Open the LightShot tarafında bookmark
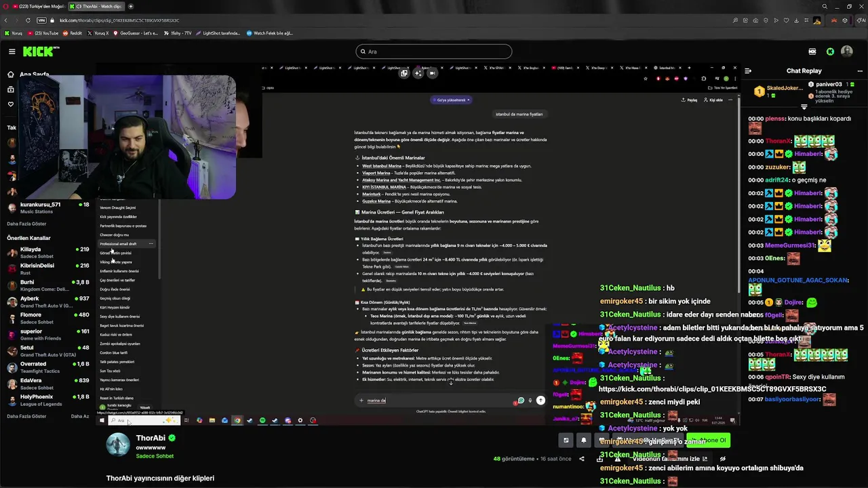Image resolution: width=868 pixels, height=488 pixels. 218,33
